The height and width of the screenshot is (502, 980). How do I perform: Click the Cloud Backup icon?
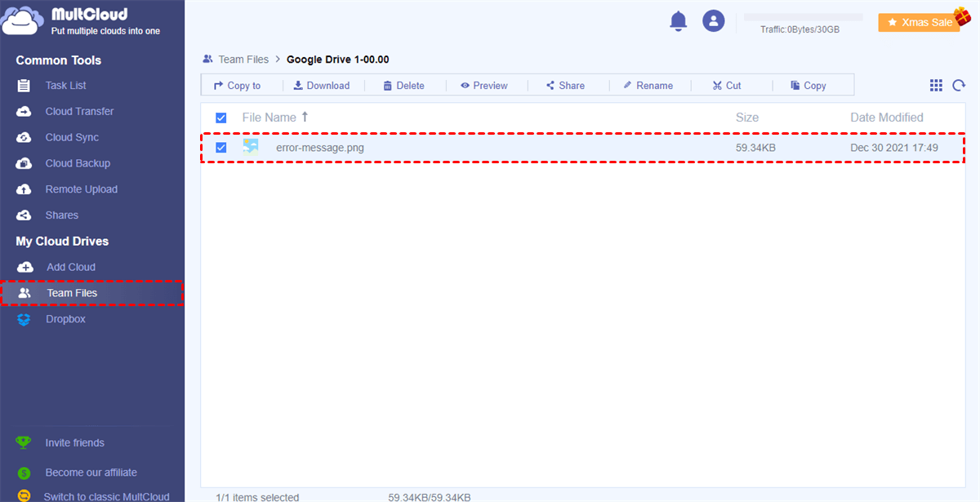pyautogui.click(x=24, y=164)
